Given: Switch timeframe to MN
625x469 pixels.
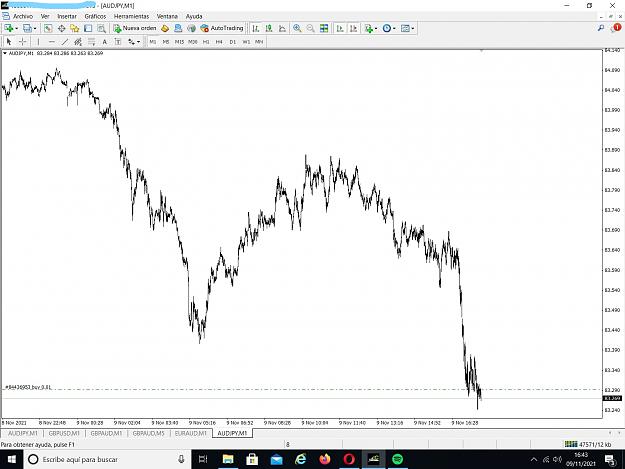Looking at the screenshot, I should click(x=259, y=41).
